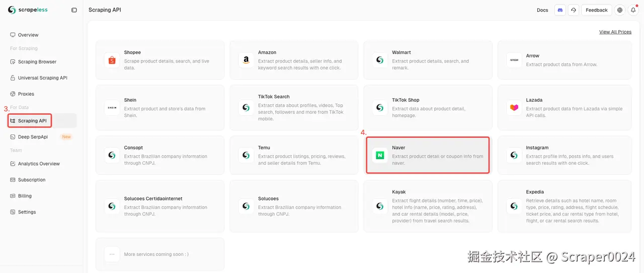Screen dimensions: 644x273
Task: Click the Shopee logo icon
Action: coord(112,60)
